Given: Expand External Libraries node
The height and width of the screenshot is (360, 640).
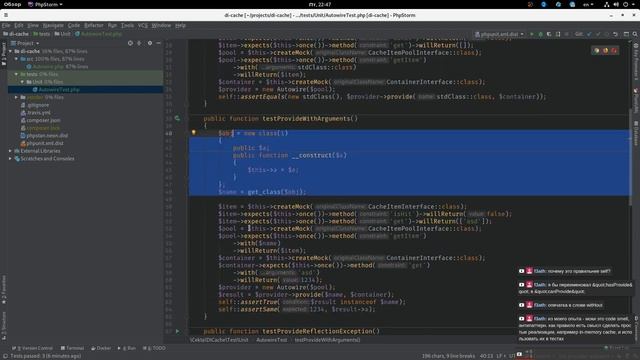Looking at the screenshot, I should tap(11, 151).
